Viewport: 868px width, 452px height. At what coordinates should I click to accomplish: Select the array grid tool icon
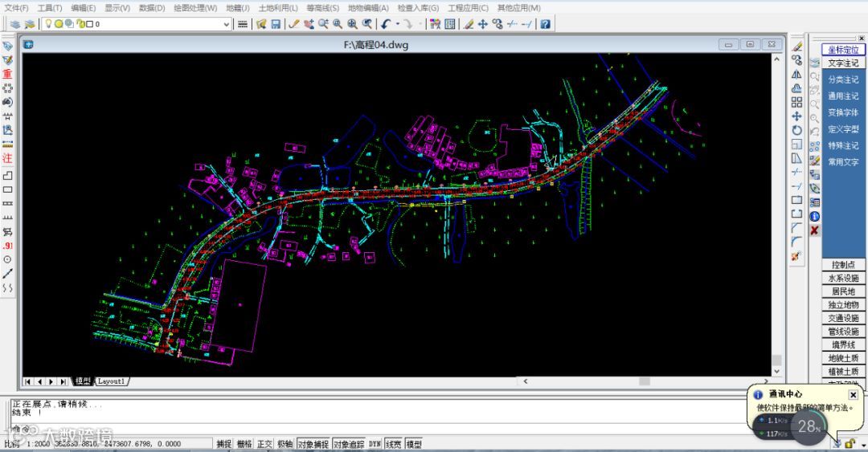[796, 102]
